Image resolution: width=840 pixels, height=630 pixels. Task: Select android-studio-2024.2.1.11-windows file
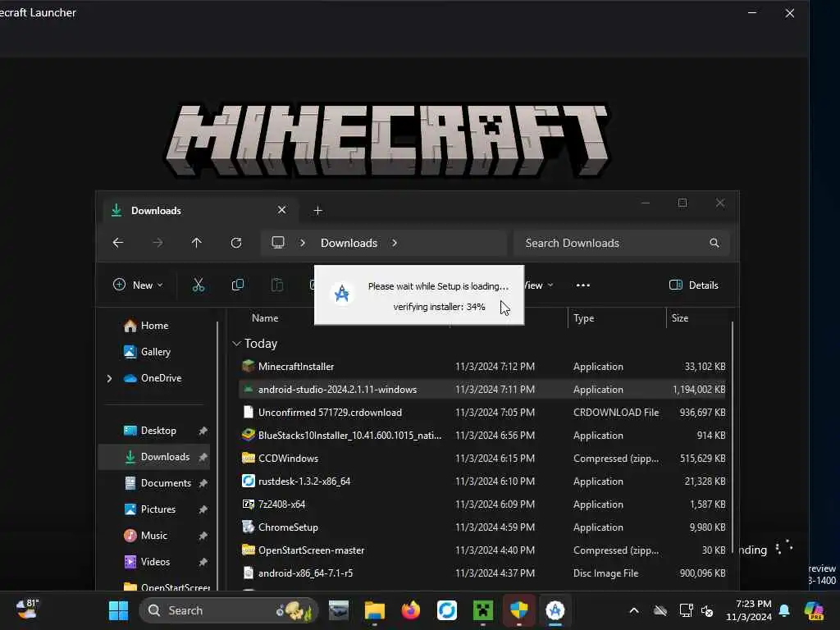click(x=482, y=390)
